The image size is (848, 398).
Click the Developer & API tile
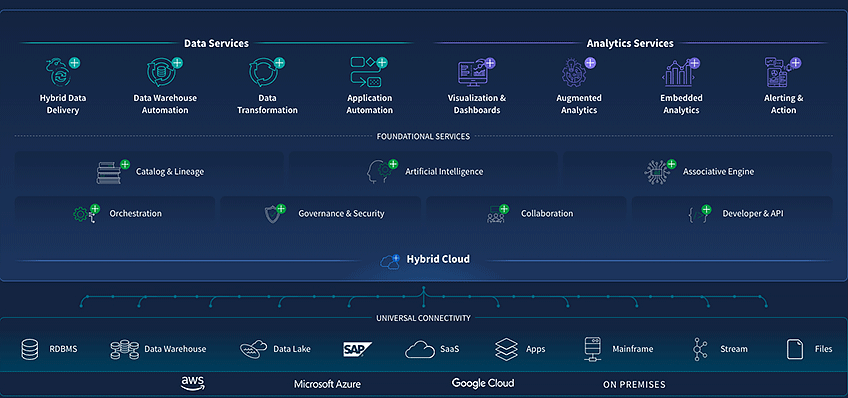(x=732, y=214)
